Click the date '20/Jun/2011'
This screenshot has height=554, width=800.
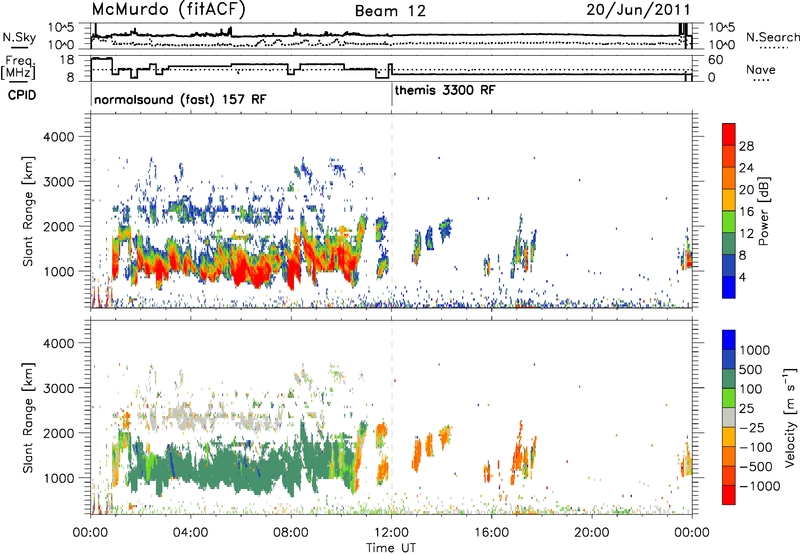click(x=638, y=10)
